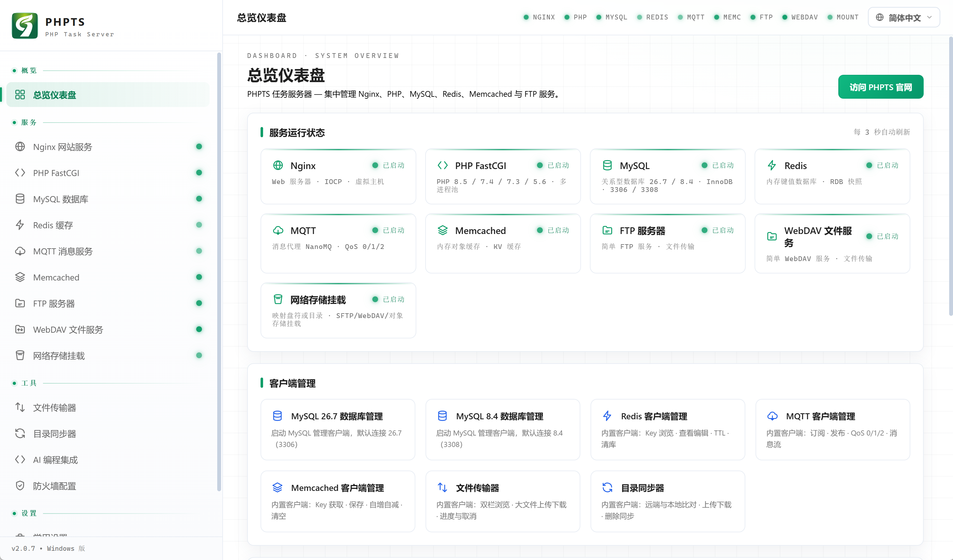Click the 访问 PHPTS 官网 button
The height and width of the screenshot is (560, 953).
[x=880, y=87]
